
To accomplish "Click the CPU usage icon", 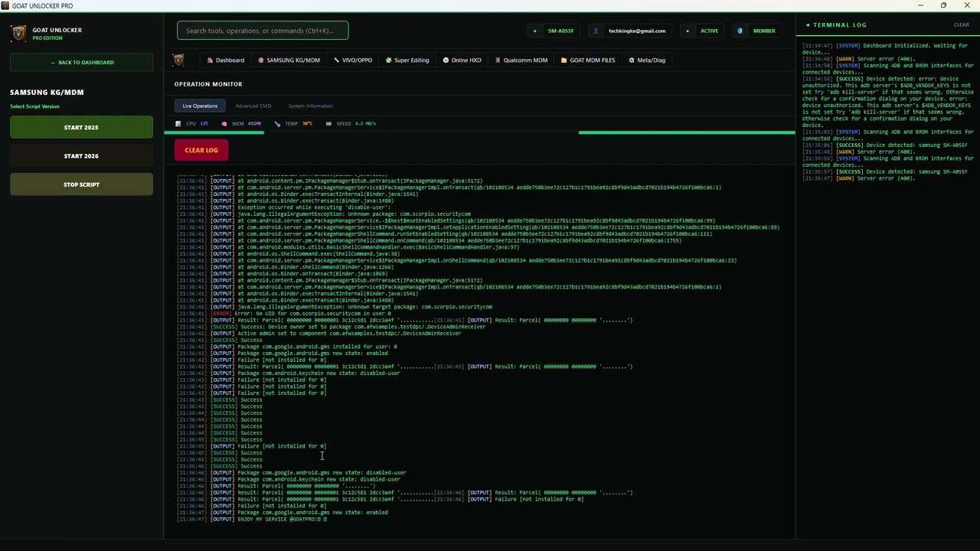I will click(x=178, y=123).
